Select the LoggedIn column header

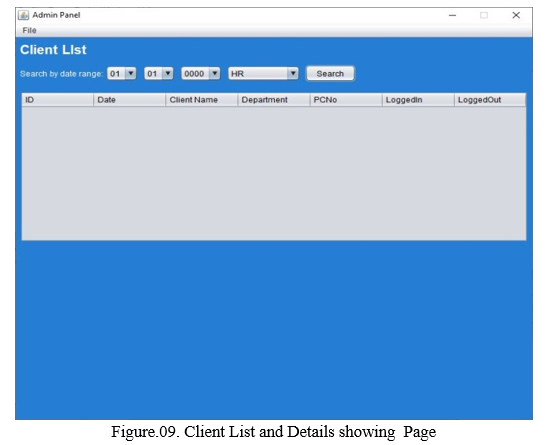419,100
